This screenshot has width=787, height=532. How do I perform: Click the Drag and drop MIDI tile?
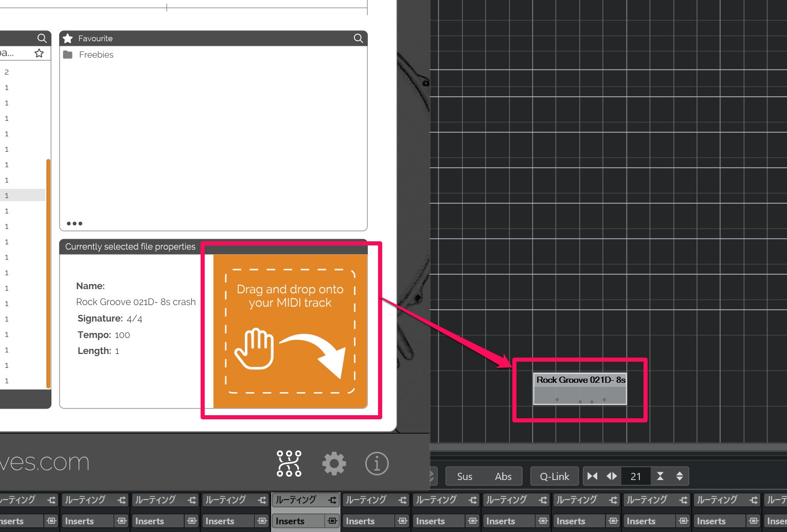(x=290, y=331)
